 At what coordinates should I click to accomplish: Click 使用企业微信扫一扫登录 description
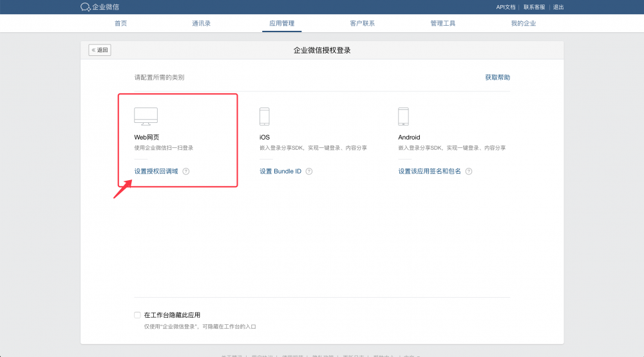(x=164, y=148)
